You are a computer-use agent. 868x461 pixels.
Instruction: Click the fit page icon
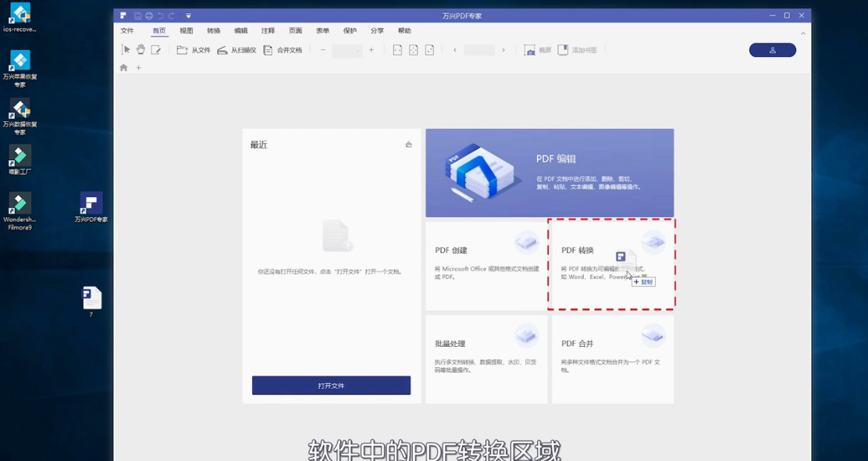pos(414,50)
